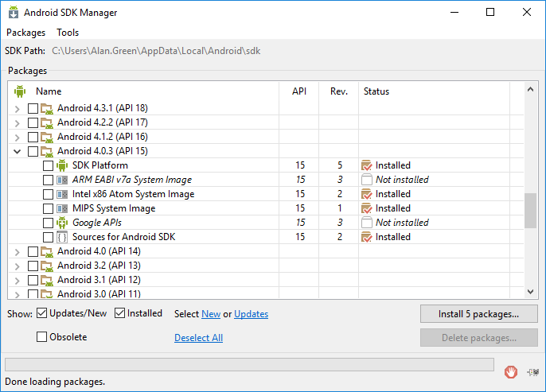Image resolution: width=546 pixels, height=392 pixels.
Task: Expand the Android 4.2.2 (API 17) node
Action: (x=18, y=122)
